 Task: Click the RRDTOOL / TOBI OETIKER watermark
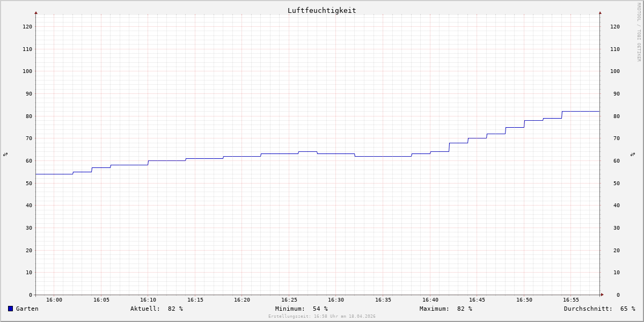click(639, 32)
